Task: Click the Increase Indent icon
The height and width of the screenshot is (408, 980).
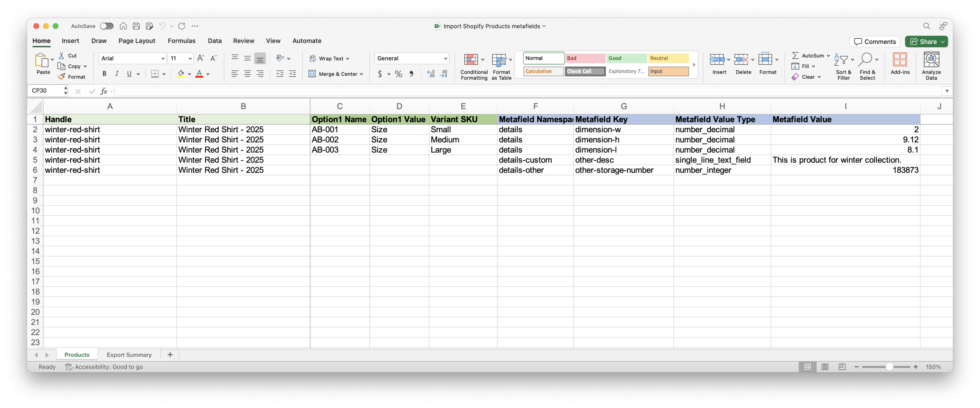Action: point(292,74)
